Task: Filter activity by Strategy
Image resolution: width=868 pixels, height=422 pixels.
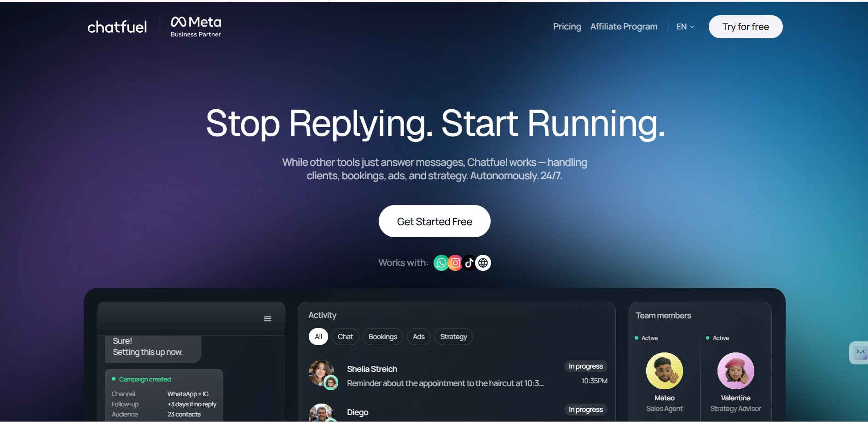Action: (453, 337)
